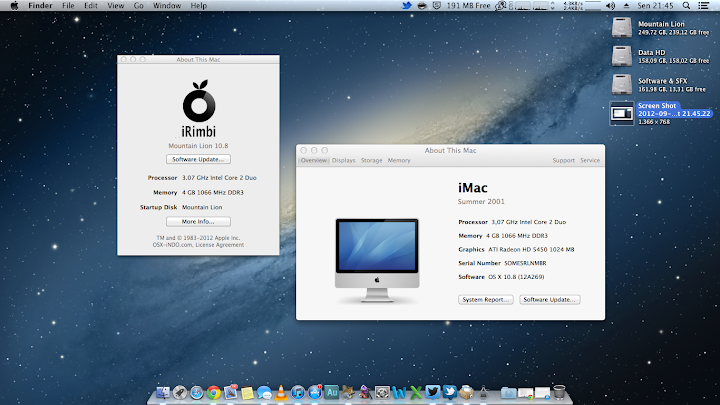720x405 pixels.
Task: Open yellow Notes icon in the Dock
Action: tap(248, 393)
